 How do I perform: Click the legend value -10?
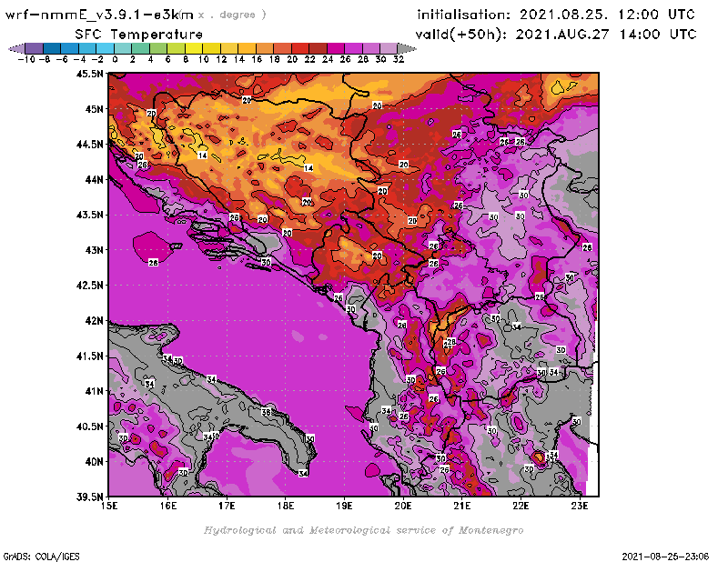pos(26,59)
